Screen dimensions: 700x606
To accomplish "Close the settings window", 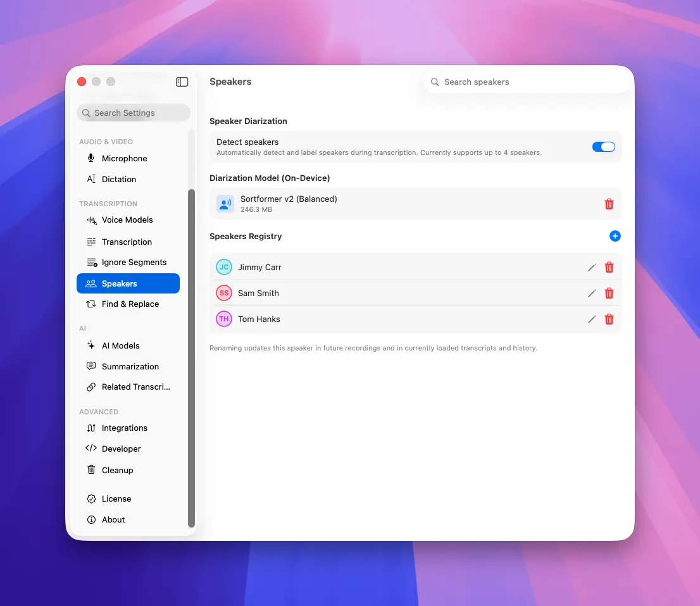I will [x=82, y=82].
